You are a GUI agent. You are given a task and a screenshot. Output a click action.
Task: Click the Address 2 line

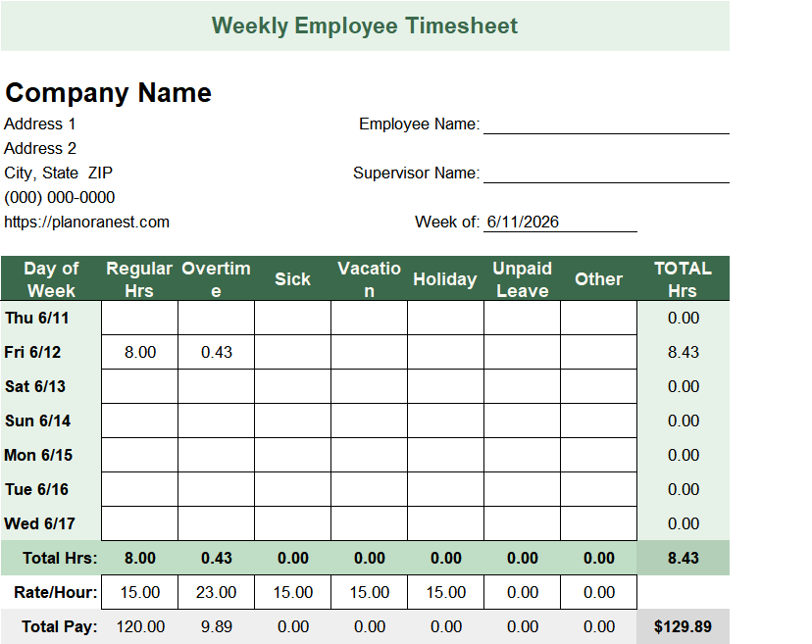pos(40,149)
